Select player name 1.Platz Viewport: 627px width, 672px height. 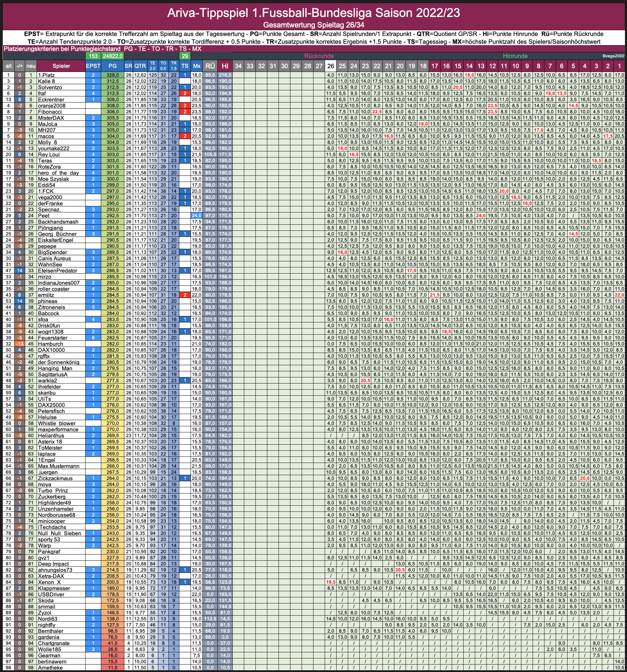point(46,75)
